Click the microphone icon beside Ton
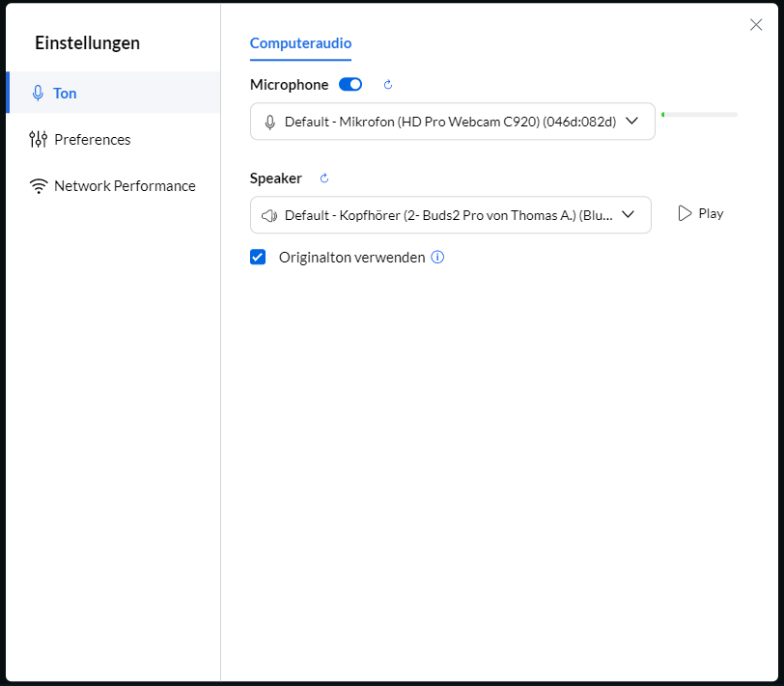 coord(39,94)
